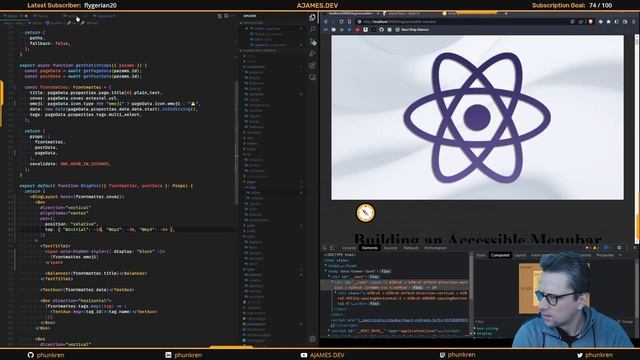Click the Subscription Goal 74 / 100 counter
The height and width of the screenshot is (360, 640).
point(572,5)
